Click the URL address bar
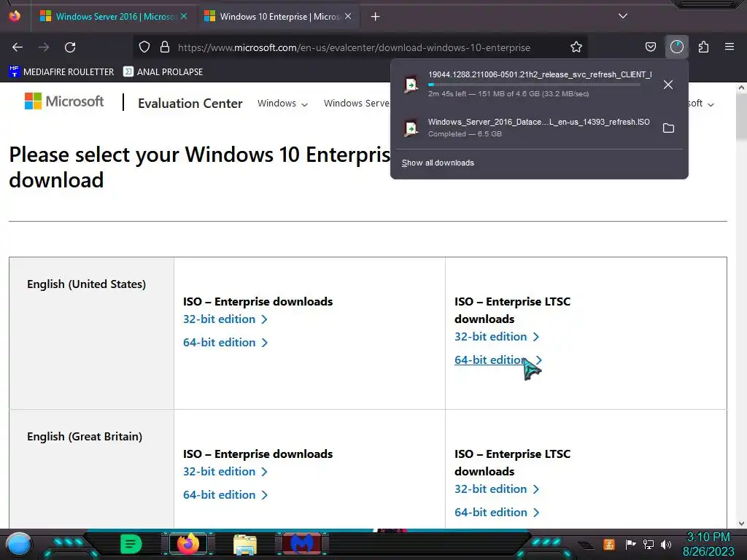The width and height of the screenshot is (747, 560). (354, 47)
